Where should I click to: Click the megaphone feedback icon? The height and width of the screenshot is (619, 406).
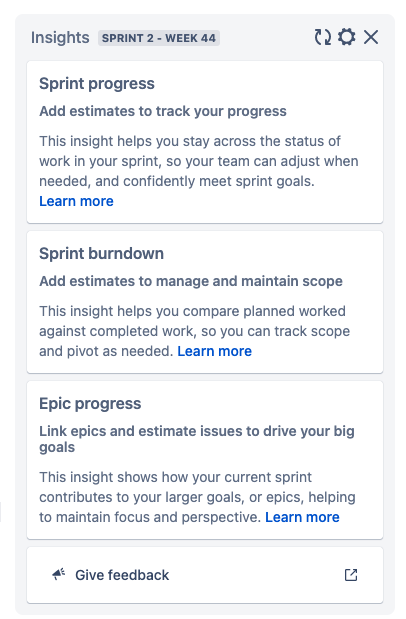pyautogui.click(x=58, y=574)
